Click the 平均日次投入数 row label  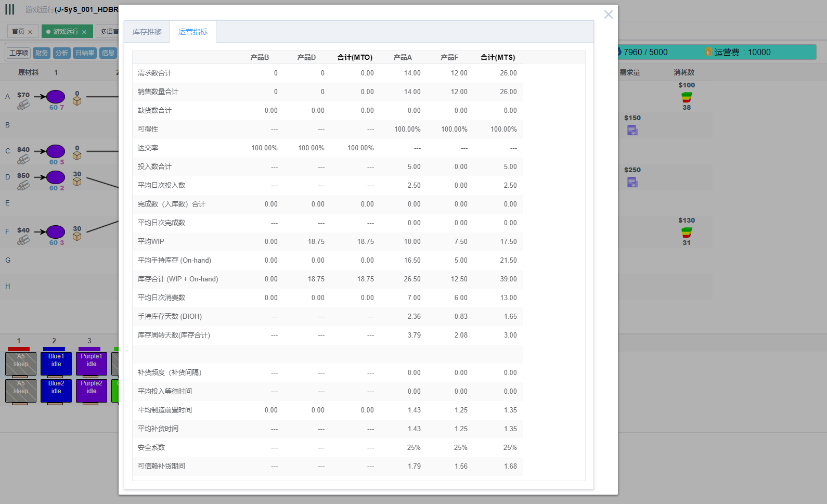[x=161, y=185]
